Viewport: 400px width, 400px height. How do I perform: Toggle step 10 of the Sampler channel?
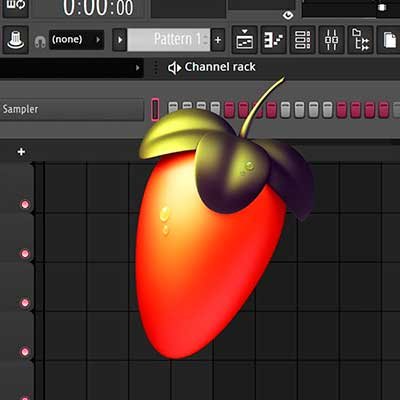[x=299, y=110]
